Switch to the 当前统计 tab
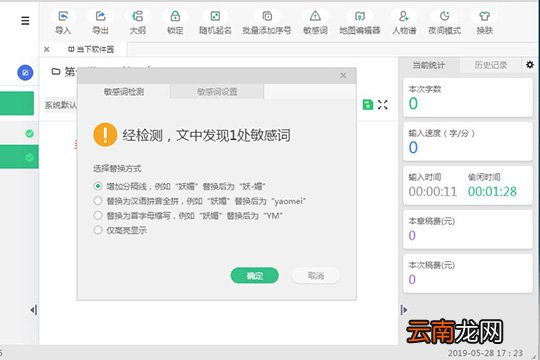The image size is (540, 360). (429, 65)
